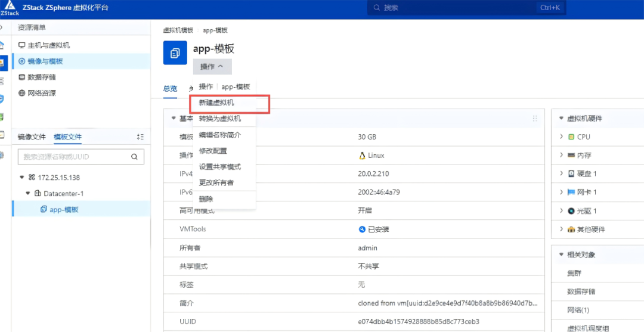The image size is (644, 332).
Task: Collapse the Datacenter-1 tree node arrow
Action: (28, 193)
